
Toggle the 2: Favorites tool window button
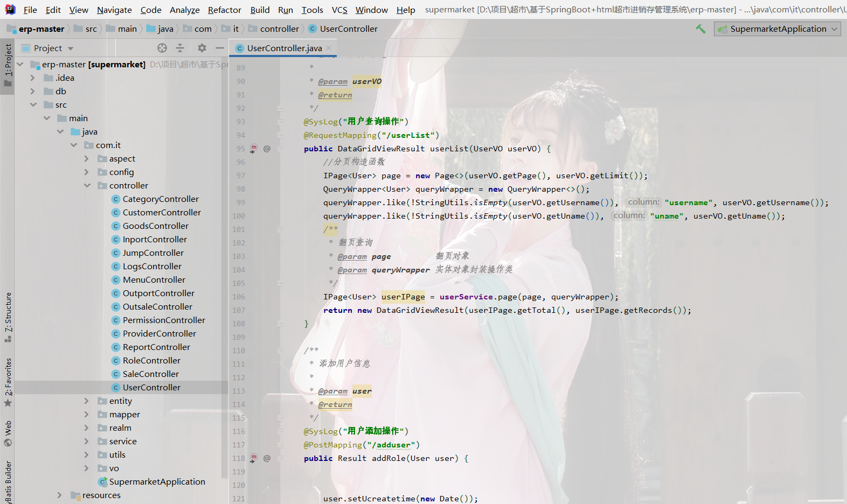click(x=8, y=382)
